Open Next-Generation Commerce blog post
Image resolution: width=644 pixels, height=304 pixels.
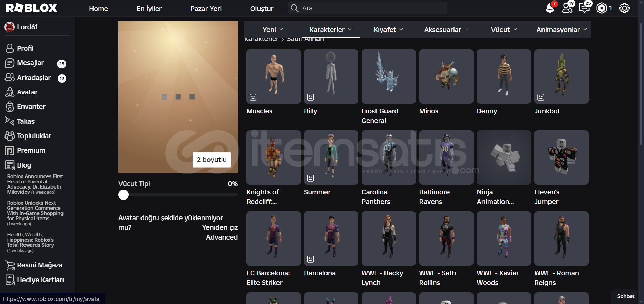point(35,213)
